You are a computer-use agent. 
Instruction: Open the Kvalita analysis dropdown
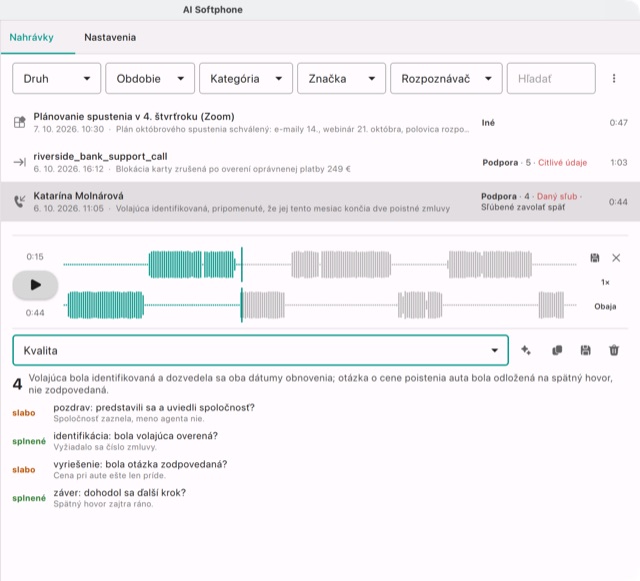[260, 350]
